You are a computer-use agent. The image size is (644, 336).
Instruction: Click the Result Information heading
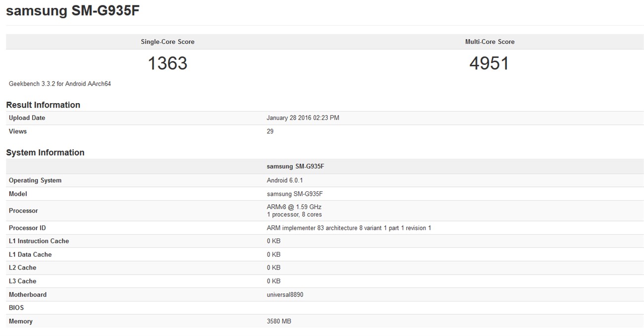[43, 105]
